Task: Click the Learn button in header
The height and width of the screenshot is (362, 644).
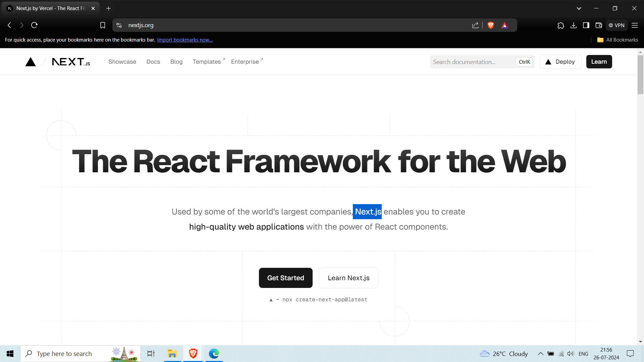Action: pyautogui.click(x=599, y=62)
